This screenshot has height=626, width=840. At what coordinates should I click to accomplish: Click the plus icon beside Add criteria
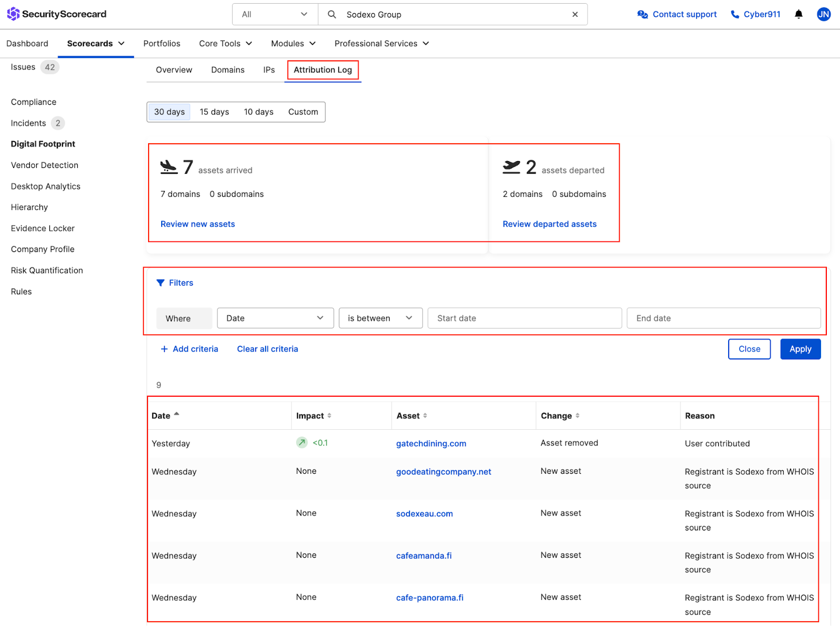pos(164,349)
